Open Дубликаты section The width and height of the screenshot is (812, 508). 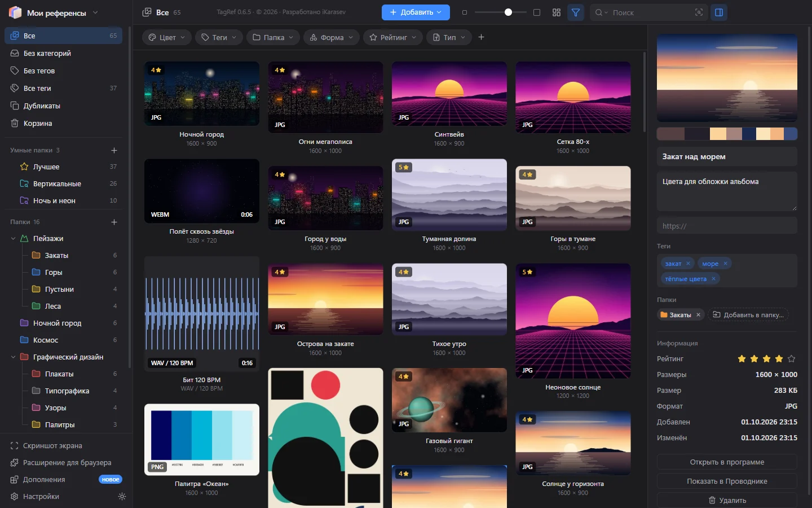(63, 106)
